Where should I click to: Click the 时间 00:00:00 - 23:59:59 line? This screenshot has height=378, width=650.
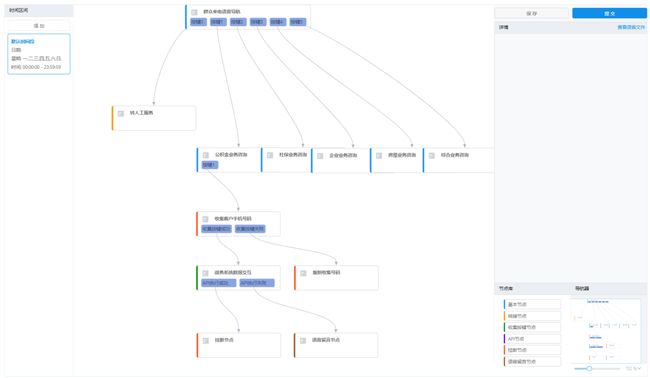(x=36, y=67)
